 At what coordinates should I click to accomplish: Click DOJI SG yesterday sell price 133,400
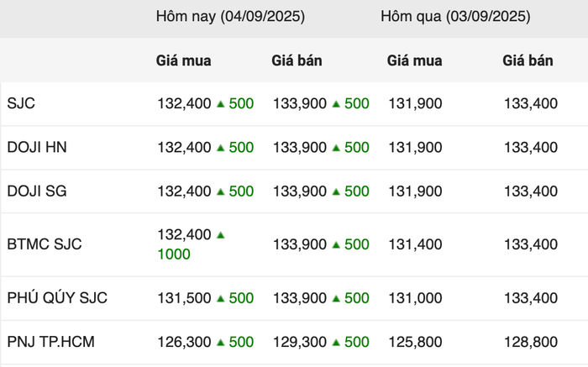(530, 191)
